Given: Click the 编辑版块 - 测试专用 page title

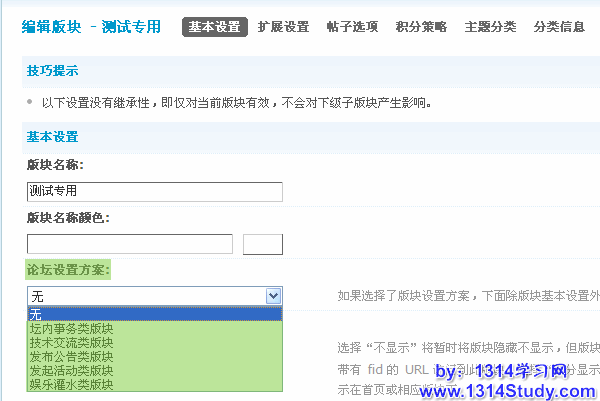Looking at the screenshot, I should (91, 27).
